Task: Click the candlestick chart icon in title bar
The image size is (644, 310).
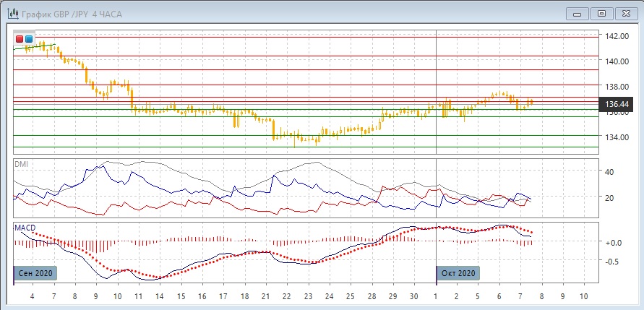Action: point(12,12)
